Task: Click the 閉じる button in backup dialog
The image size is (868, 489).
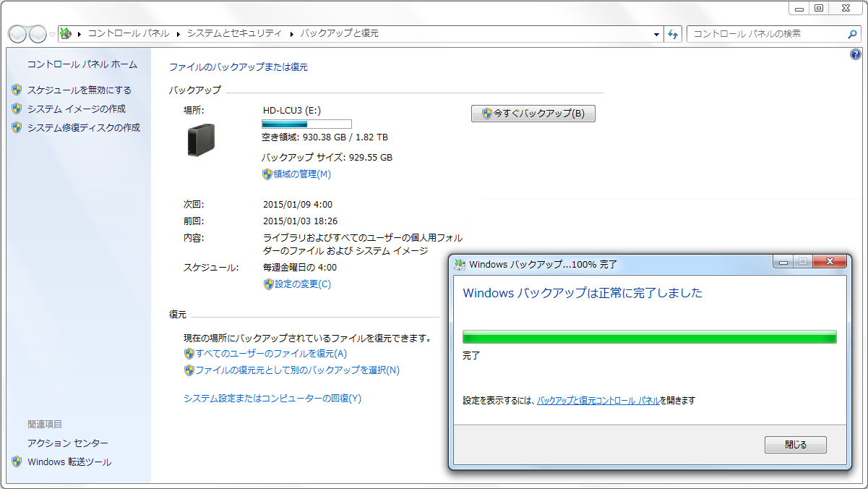Action: (x=795, y=445)
